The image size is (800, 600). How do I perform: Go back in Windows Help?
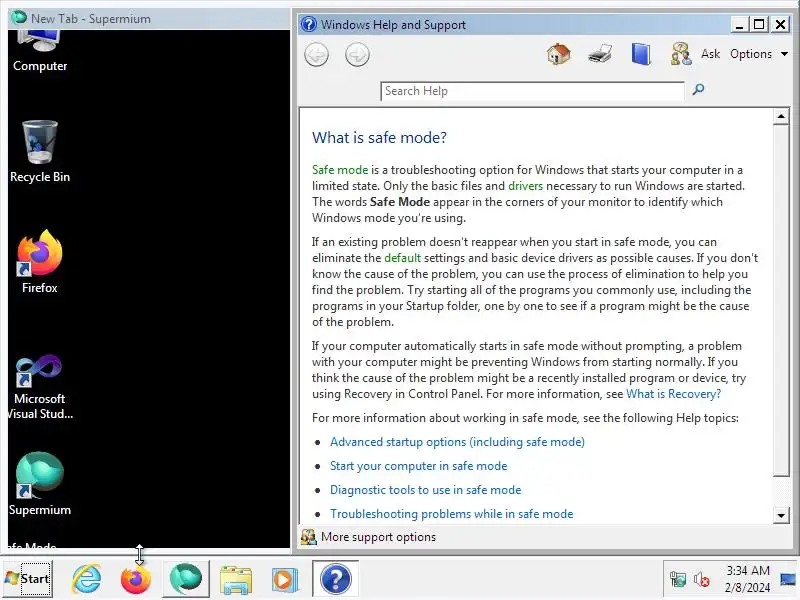point(316,55)
